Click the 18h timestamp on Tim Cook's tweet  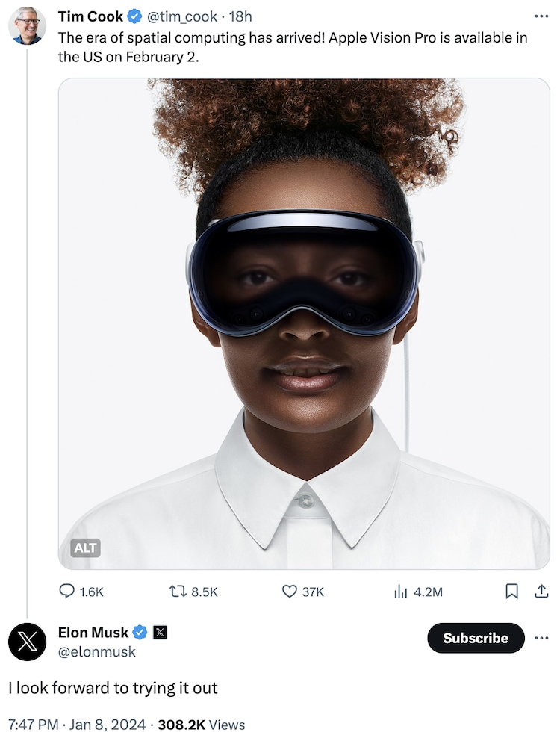tap(240, 16)
